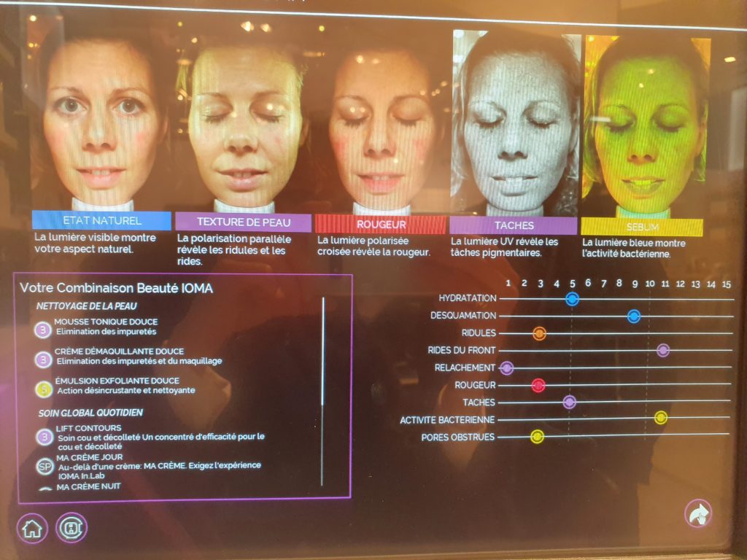Tap the SP badge for Ma Crème Jour
This screenshot has height=560, width=747.
pos(45,467)
